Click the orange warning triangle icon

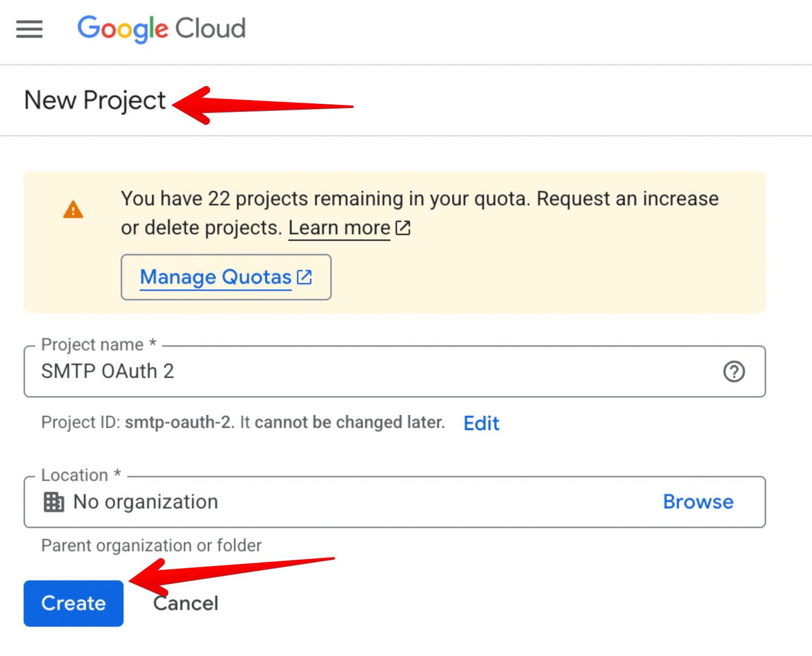coord(73,209)
